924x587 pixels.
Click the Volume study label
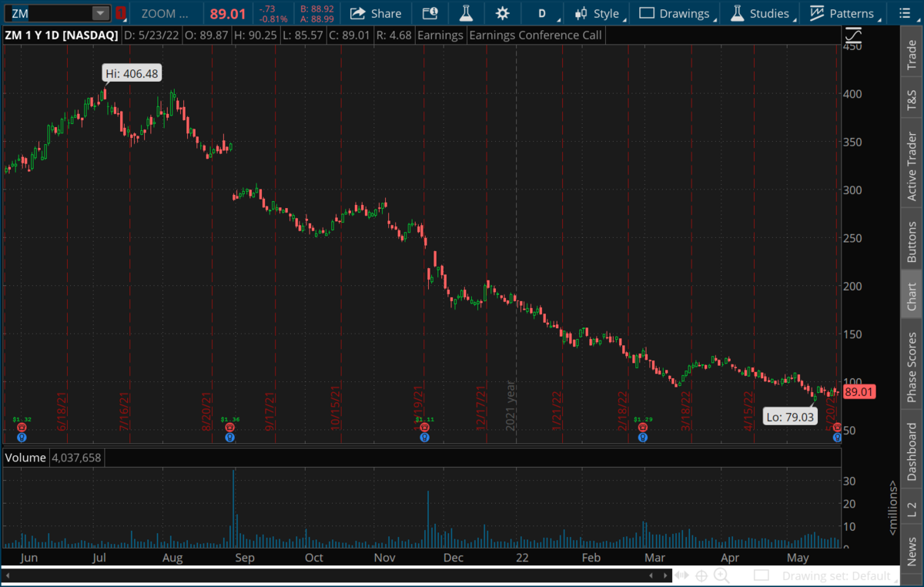pos(25,458)
